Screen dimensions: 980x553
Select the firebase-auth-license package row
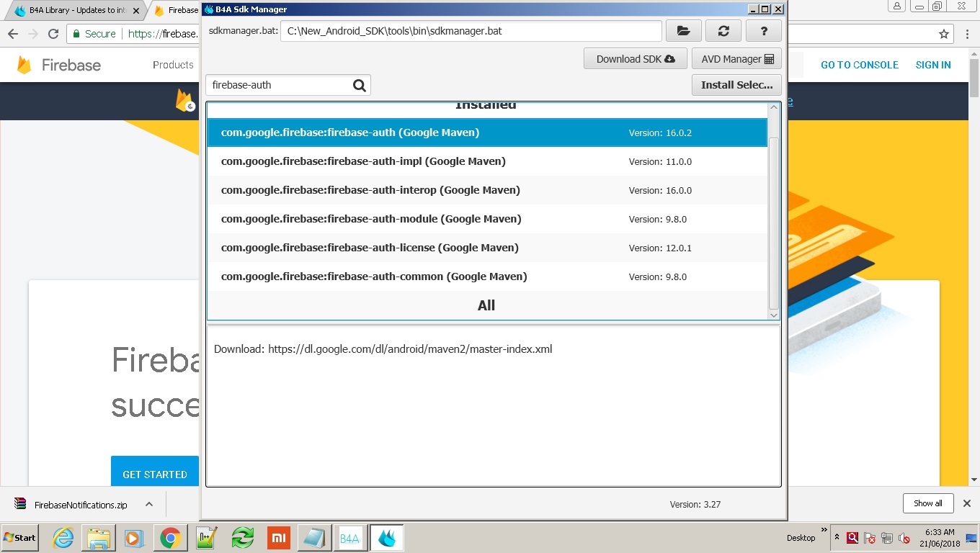(x=487, y=248)
